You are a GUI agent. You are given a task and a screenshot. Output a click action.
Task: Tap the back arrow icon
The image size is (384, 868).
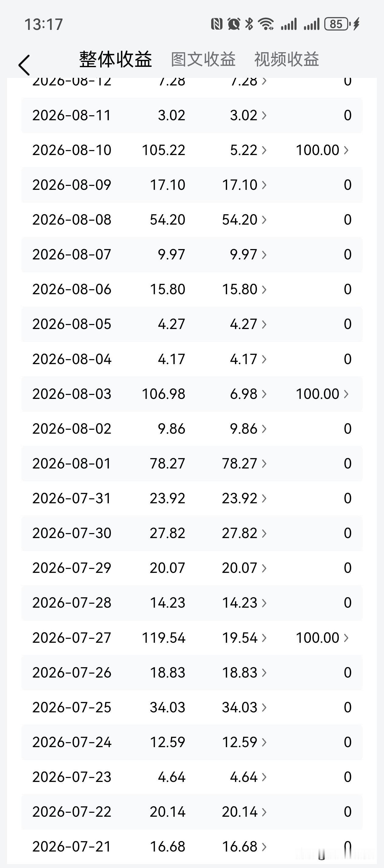[24, 65]
